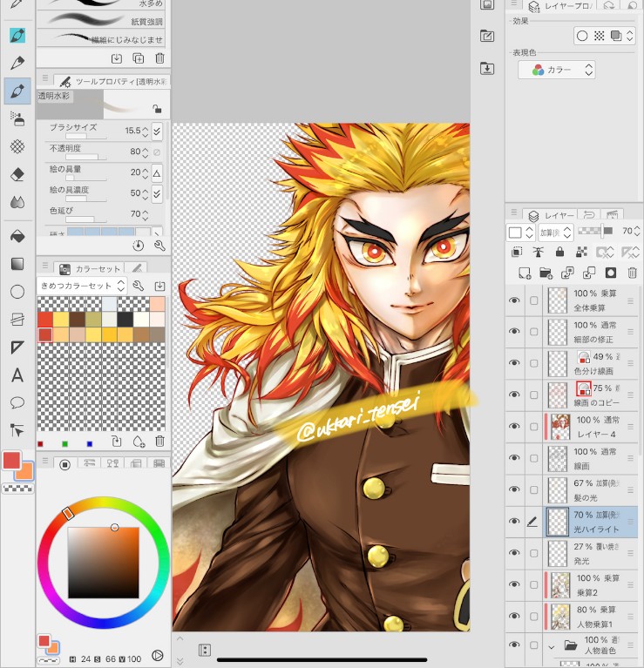Click the orange sub drawing color swatch
The height and width of the screenshot is (668, 644).
pyautogui.click(x=25, y=472)
